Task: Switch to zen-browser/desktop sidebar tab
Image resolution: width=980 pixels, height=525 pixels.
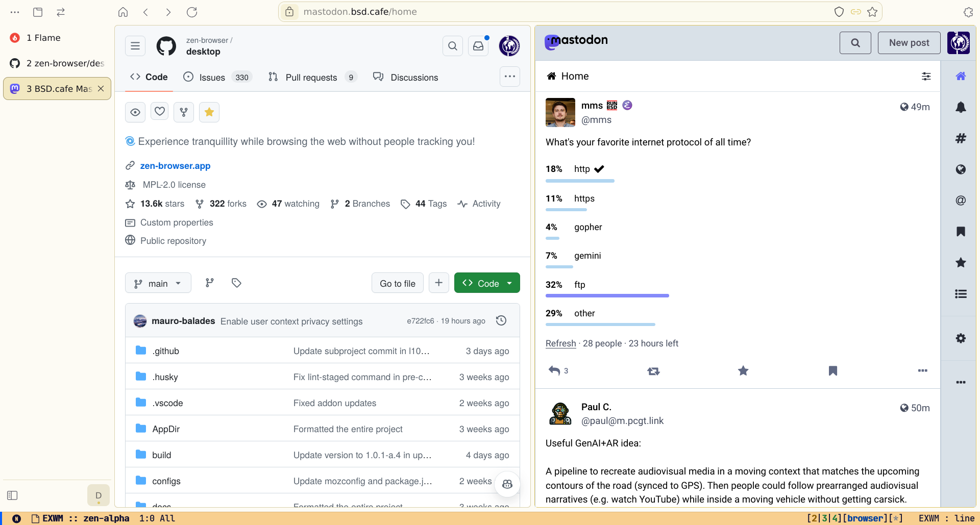Action: click(x=57, y=63)
